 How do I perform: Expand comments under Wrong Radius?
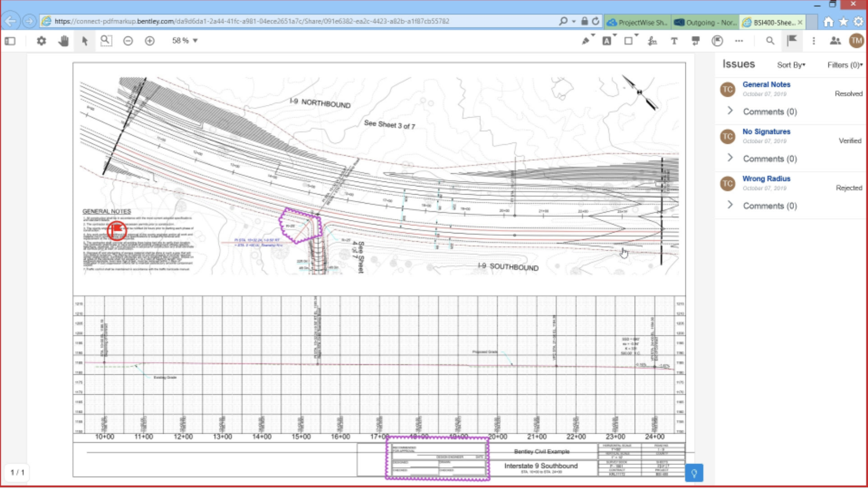tap(730, 205)
